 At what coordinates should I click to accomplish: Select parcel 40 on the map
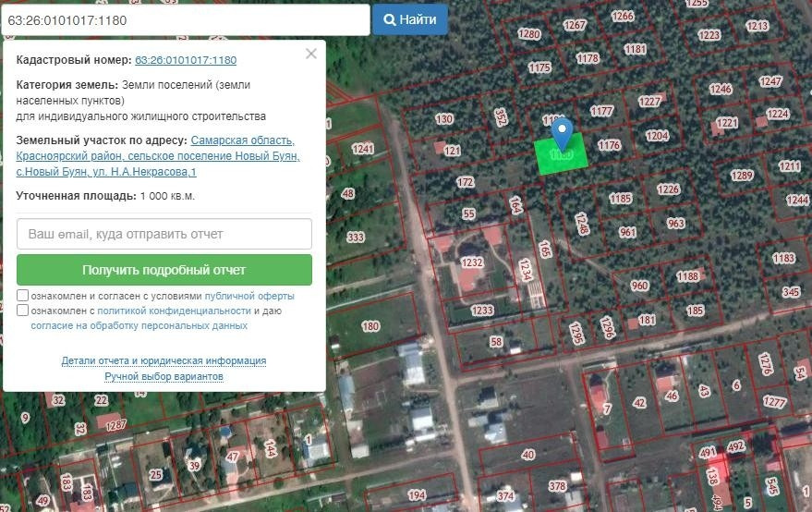(x=527, y=455)
